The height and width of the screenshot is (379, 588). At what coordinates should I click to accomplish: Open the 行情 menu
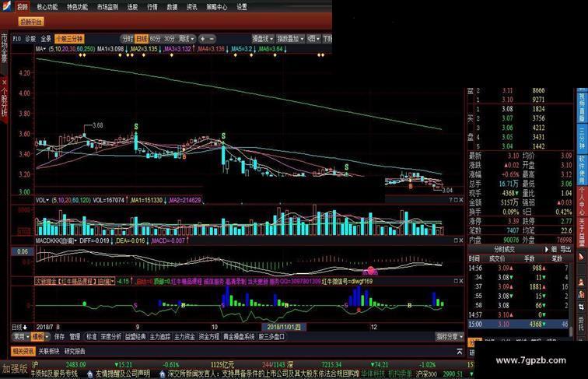(x=152, y=7)
